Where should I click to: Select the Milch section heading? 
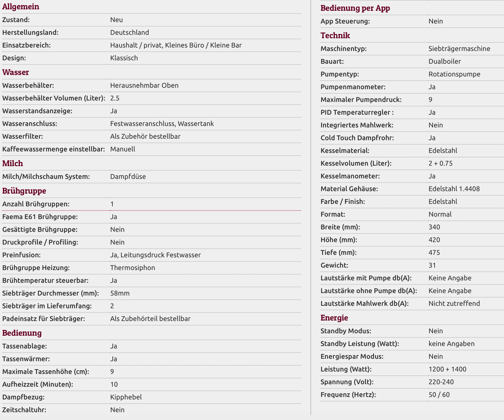tap(13, 163)
